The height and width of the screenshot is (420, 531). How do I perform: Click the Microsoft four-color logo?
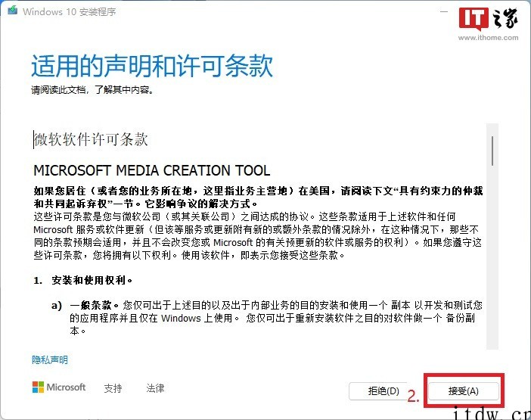(38, 387)
